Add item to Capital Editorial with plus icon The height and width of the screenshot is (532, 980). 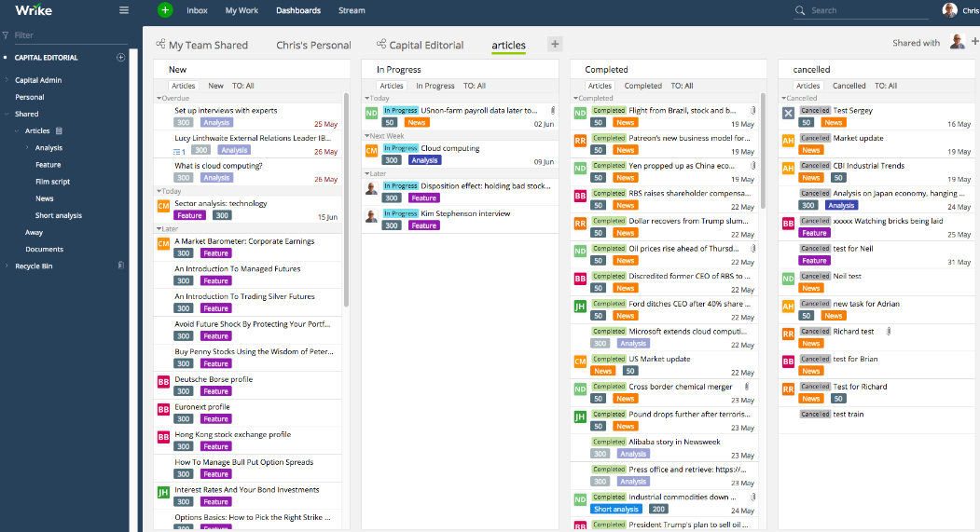(120, 58)
